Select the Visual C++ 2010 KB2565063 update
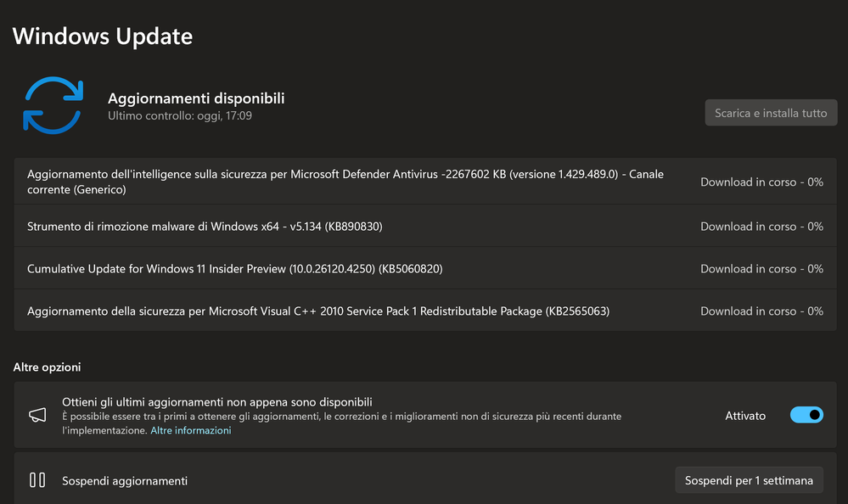Screen dimensions: 848x504 pyautogui.click(x=318, y=311)
